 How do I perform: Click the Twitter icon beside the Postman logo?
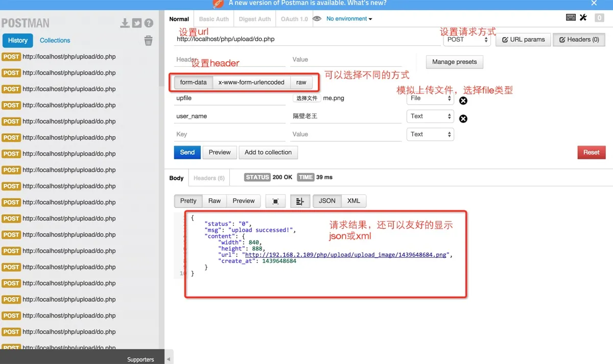coord(136,23)
